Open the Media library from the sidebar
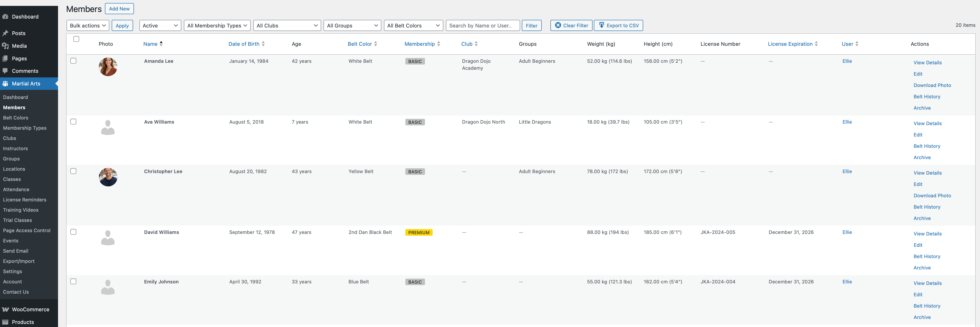This screenshot has width=980, height=327. 6,46
